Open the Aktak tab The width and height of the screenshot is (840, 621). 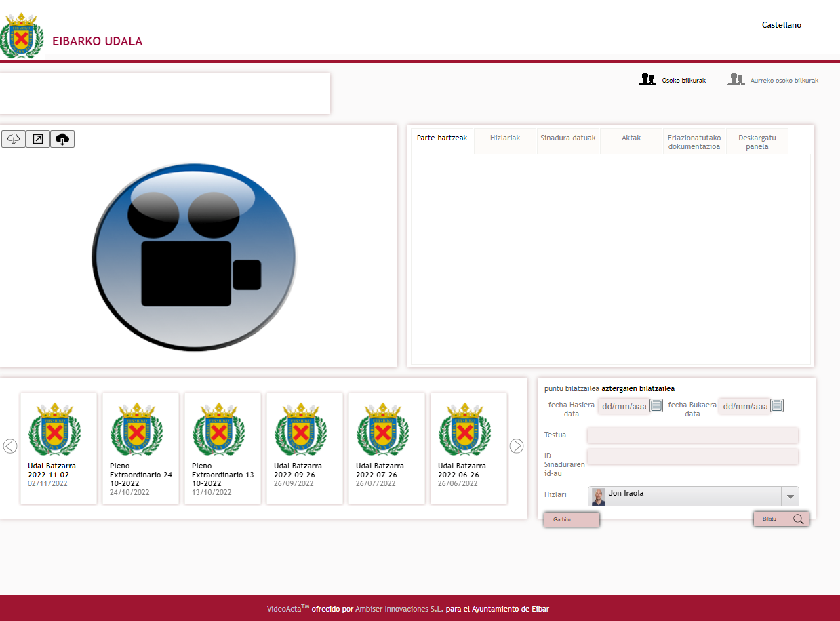pos(631,138)
